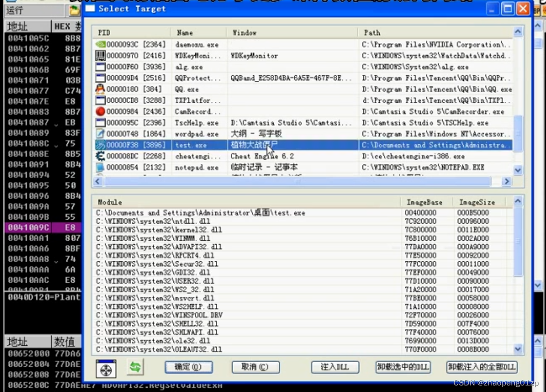Click the WDKeyMonitor process icon
Image resolution: width=546 pixels, height=392 pixels.
click(100, 56)
